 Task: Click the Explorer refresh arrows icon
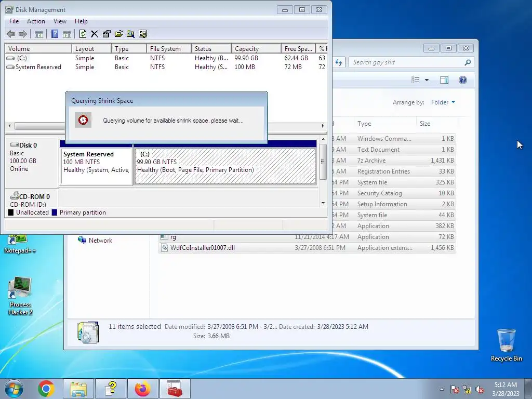click(339, 62)
